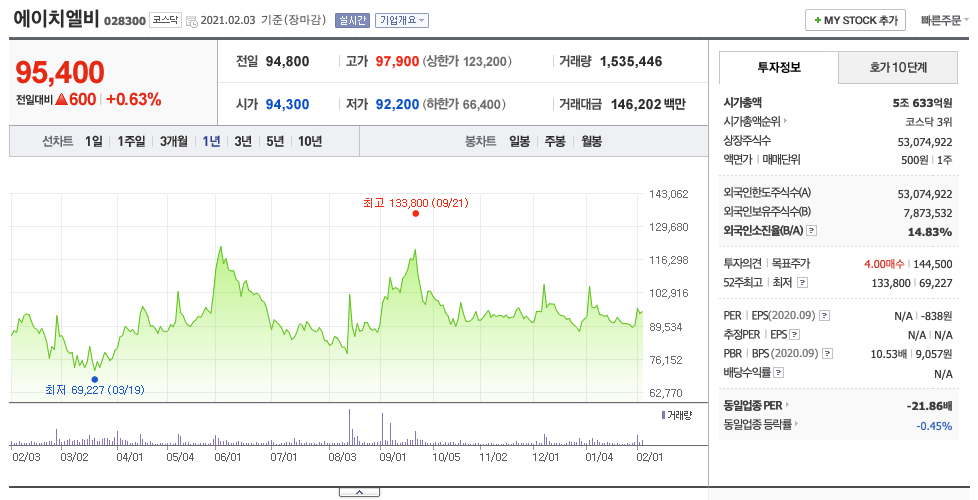Expand the 기업개요 dropdown
This screenshot has width=978, height=500.
pyautogui.click(x=402, y=21)
